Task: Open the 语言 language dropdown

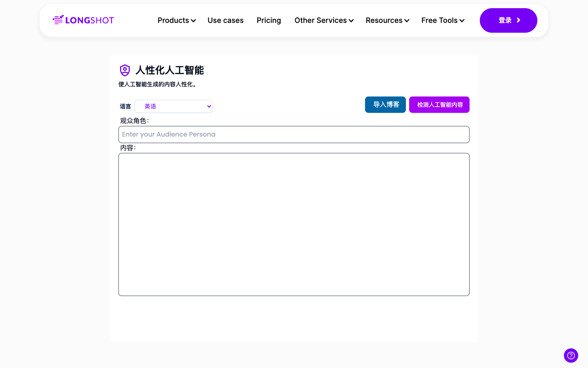Action: (174, 106)
